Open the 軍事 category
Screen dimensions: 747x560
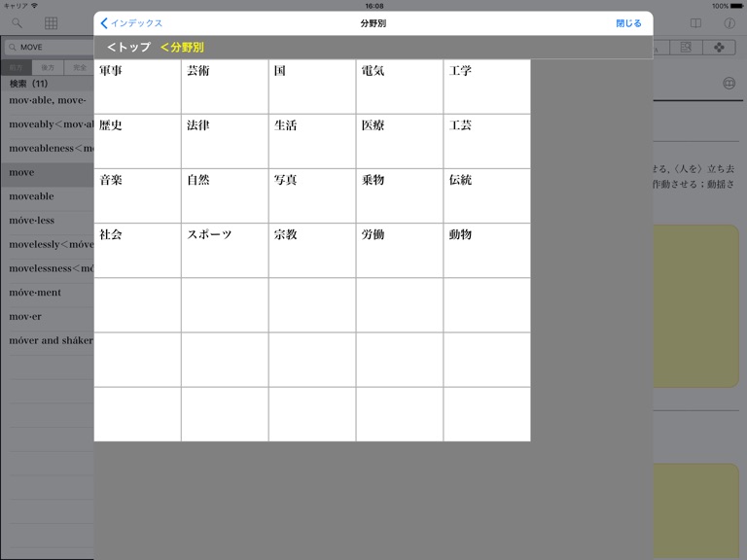[x=137, y=87]
